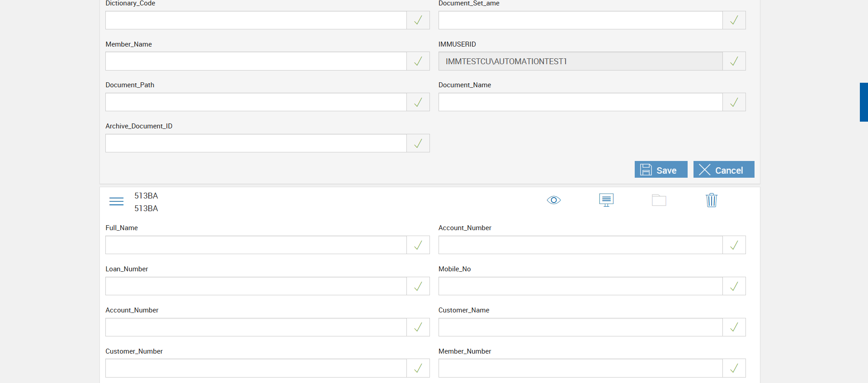The width and height of the screenshot is (868, 383).
Task: Click checkmark beside Member_Name field
Action: [418, 61]
